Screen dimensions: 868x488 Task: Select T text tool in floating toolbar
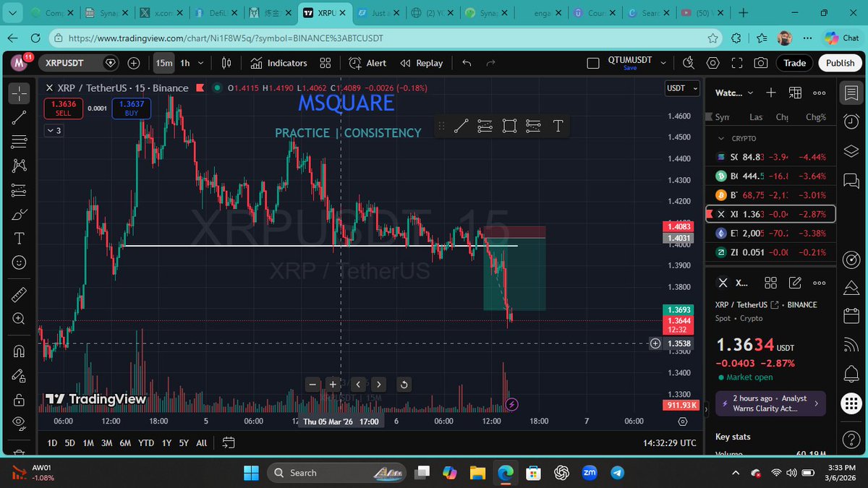[x=558, y=126]
